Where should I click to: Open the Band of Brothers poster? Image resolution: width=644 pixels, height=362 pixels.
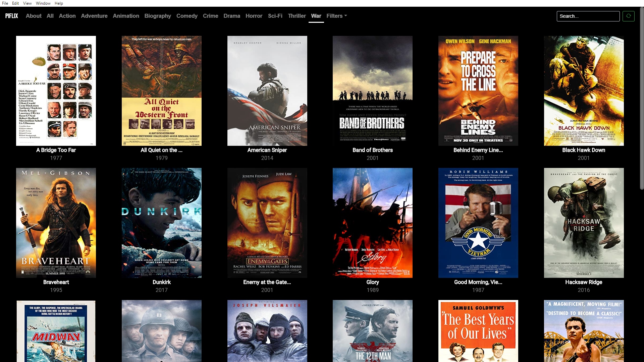pos(373,91)
